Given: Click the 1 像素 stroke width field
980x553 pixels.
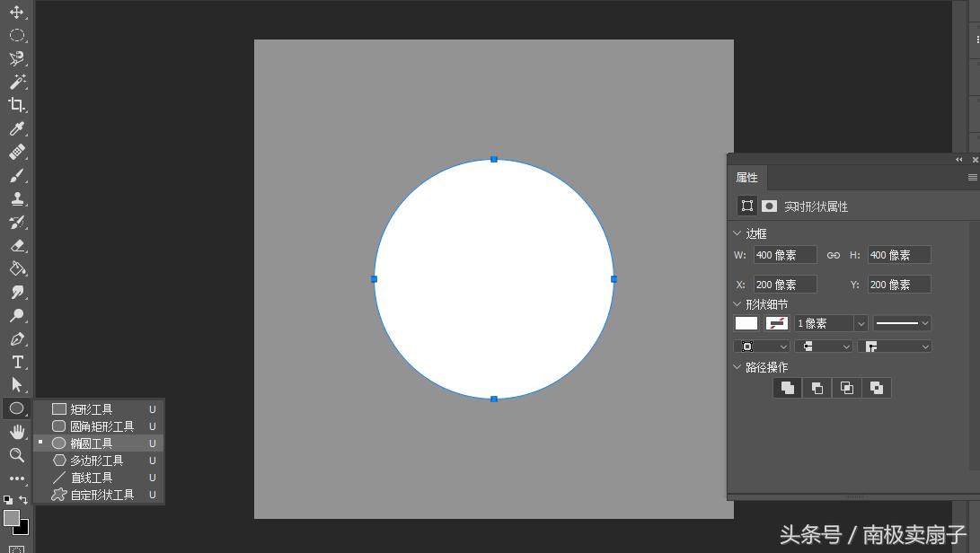Looking at the screenshot, I should click(x=825, y=323).
